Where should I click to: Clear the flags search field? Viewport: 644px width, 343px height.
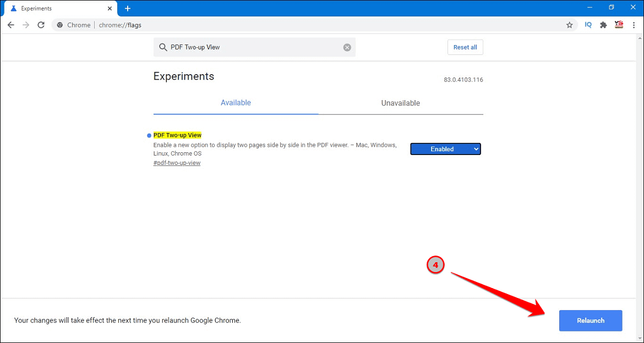(x=347, y=47)
